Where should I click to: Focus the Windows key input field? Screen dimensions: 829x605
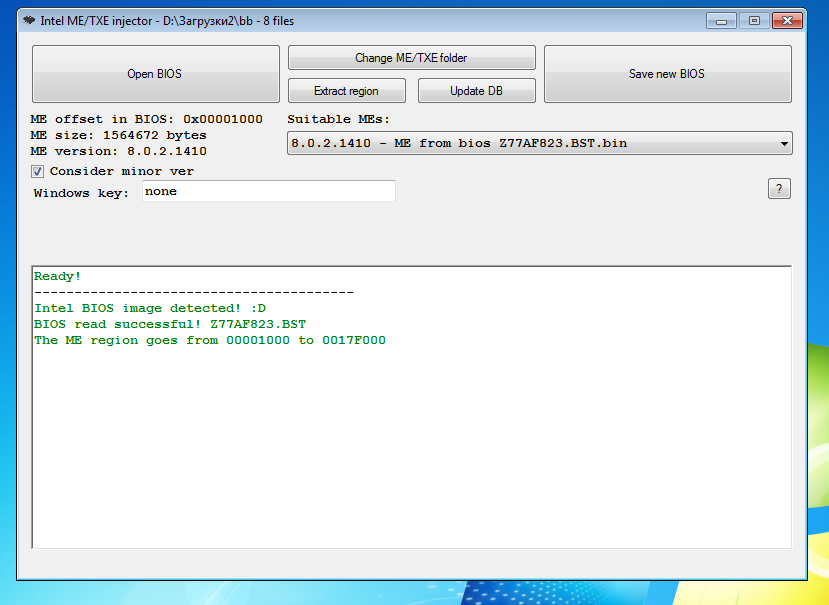269,191
